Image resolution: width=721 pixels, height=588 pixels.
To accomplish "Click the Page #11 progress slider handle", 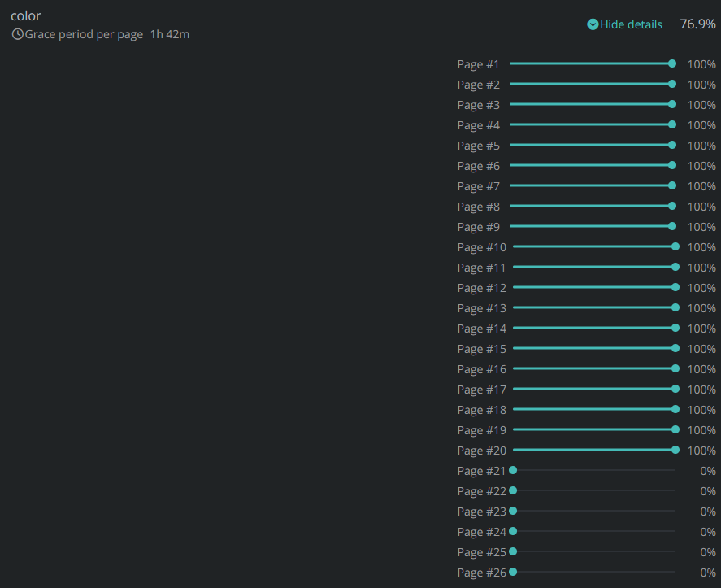I will pos(675,267).
